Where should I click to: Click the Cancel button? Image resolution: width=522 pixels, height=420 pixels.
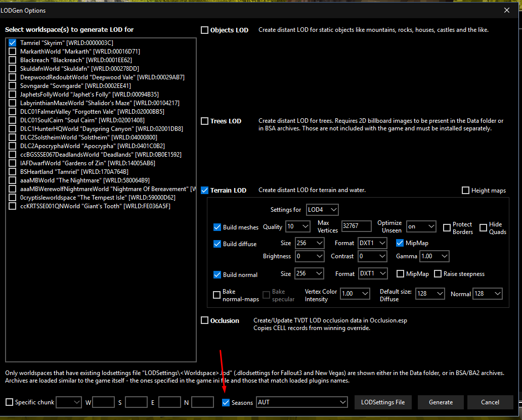tap(490, 402)
